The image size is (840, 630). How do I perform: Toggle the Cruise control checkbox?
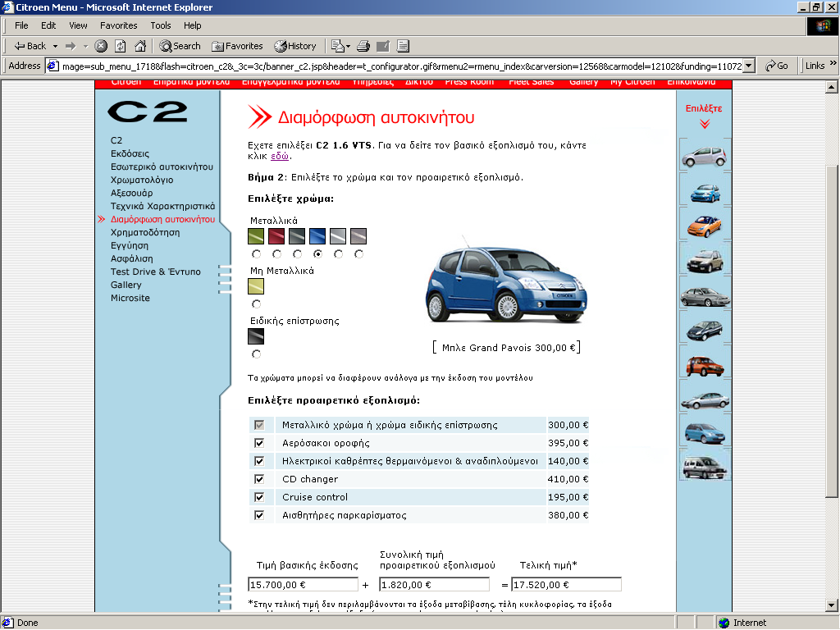(x=259, y=497)
